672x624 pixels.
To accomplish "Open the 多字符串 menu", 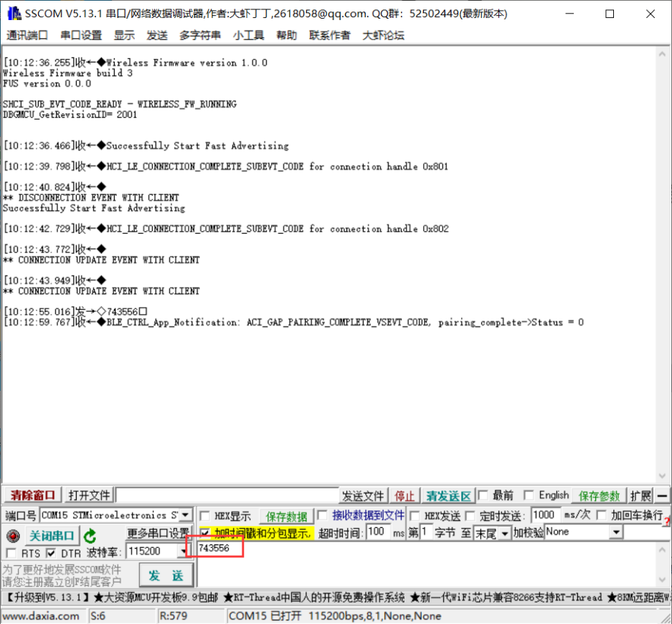I will coord(199,35).
